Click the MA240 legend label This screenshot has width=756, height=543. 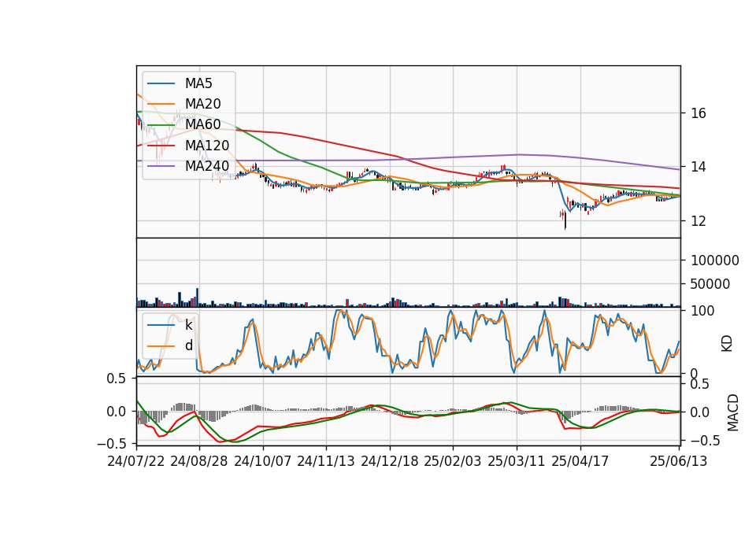click(207, 166)
